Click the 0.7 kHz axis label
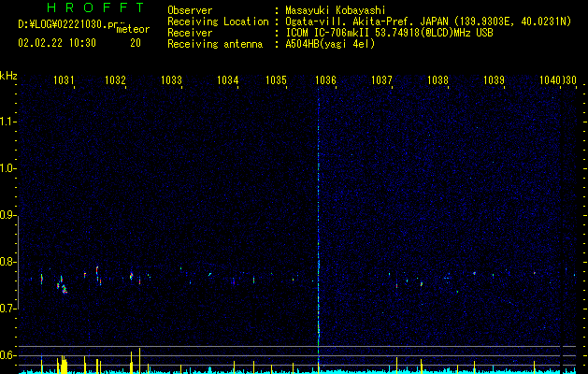The image size is (588, 374). (x=7, y=309)
